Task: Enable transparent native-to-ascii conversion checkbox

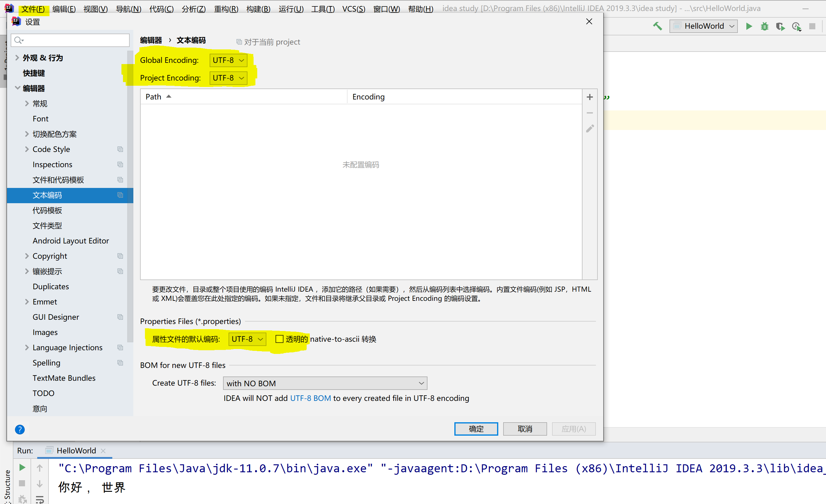Action: point(279,339)
